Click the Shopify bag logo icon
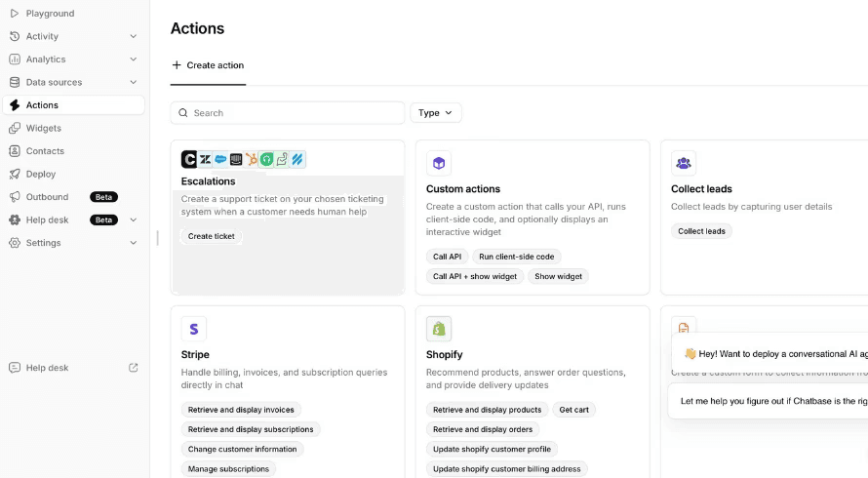The image size is (868, 478). click(x=439, y=329)
